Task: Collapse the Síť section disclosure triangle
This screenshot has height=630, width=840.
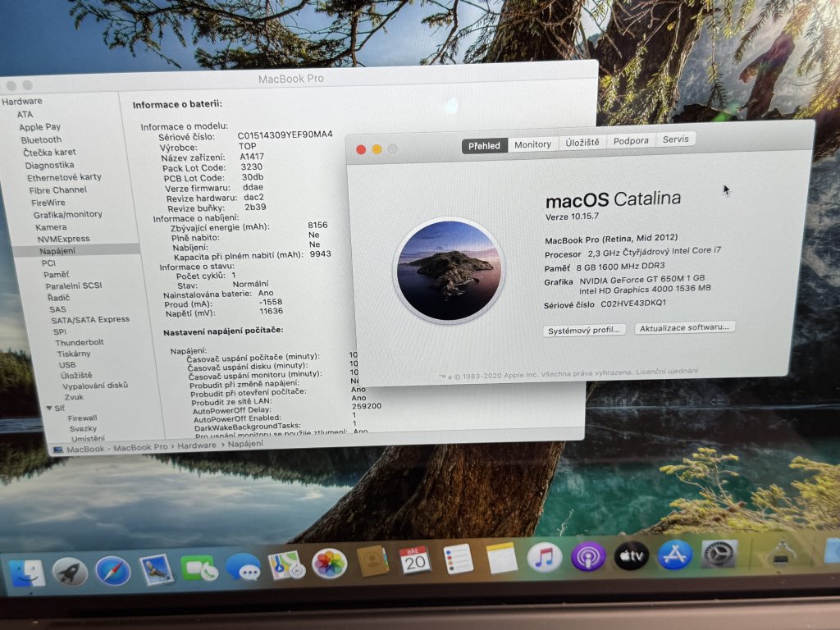Action: tap(50, 409)
